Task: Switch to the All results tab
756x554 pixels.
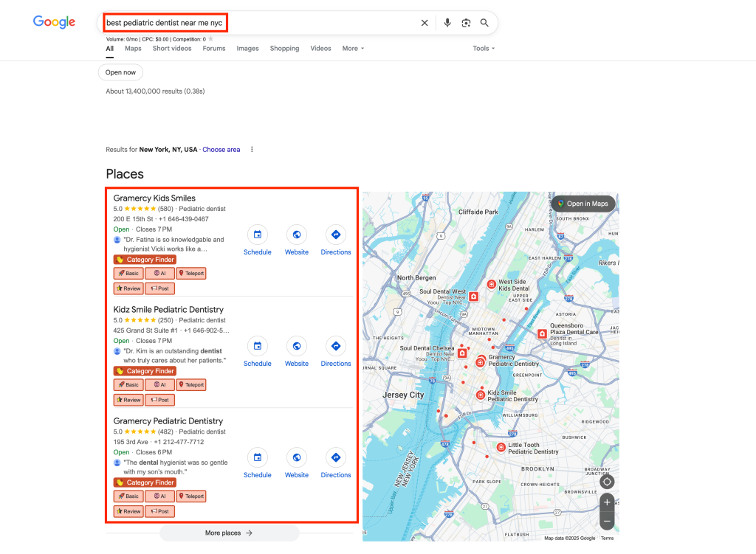Action: click(x=110, y=48)
